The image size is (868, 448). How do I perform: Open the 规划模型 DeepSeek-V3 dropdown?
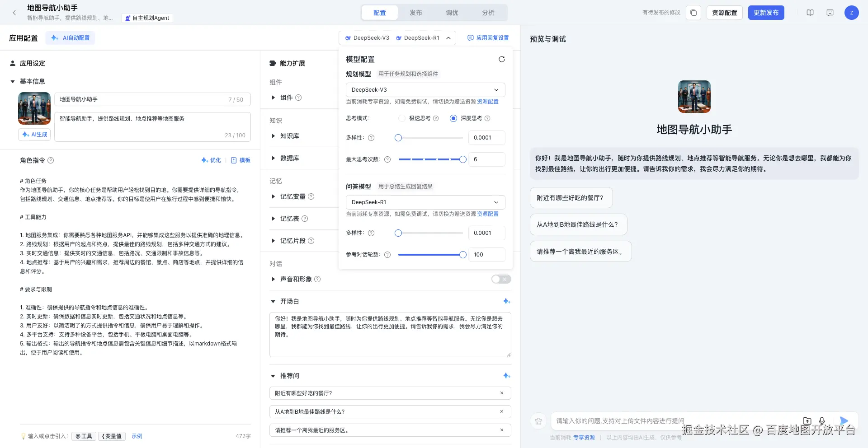(425, 90)
